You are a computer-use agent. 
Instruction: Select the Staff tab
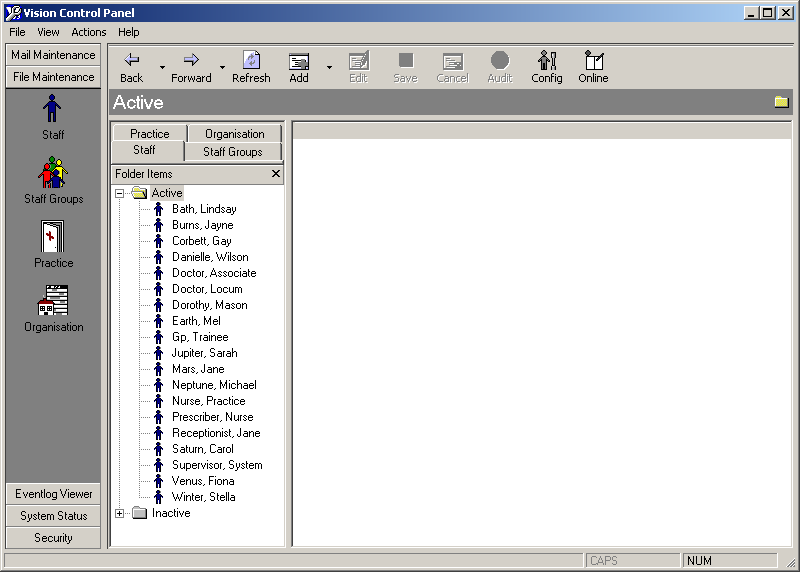coord(147,151)
